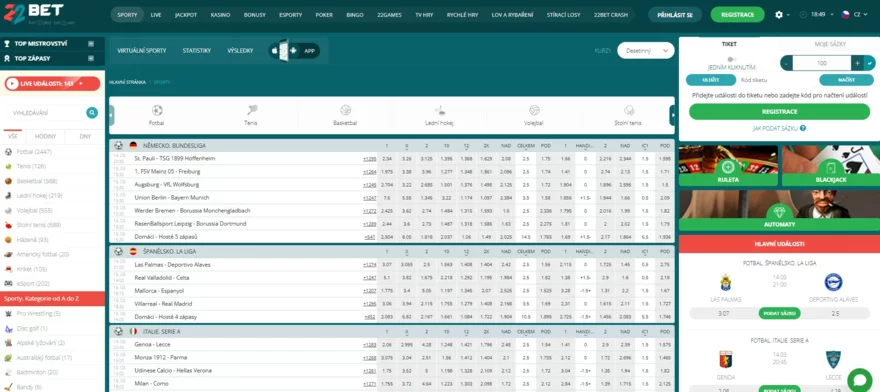880x392 pixels.
Task: Open Virtuální sporty submenu
Action: pyautogui.click(x=141, y=51)
